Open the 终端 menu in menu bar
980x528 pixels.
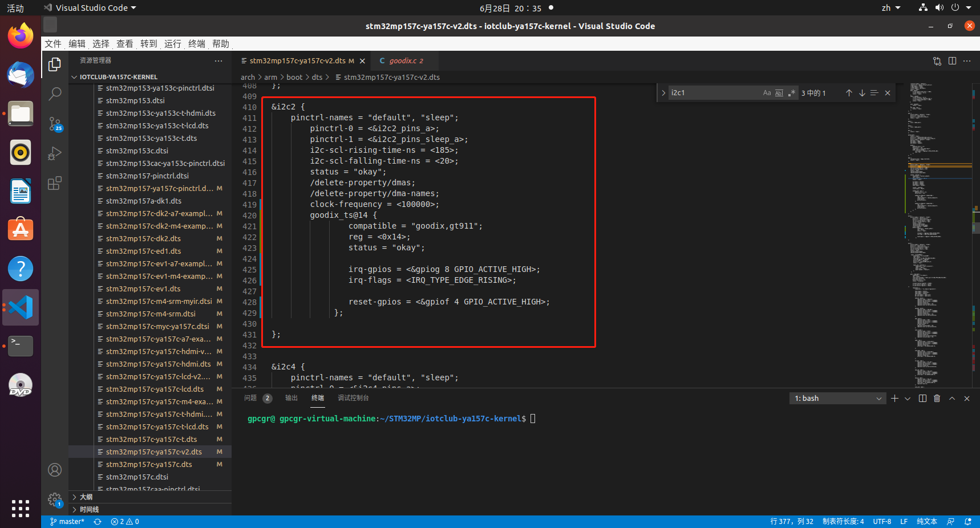(x=197, y=44)
